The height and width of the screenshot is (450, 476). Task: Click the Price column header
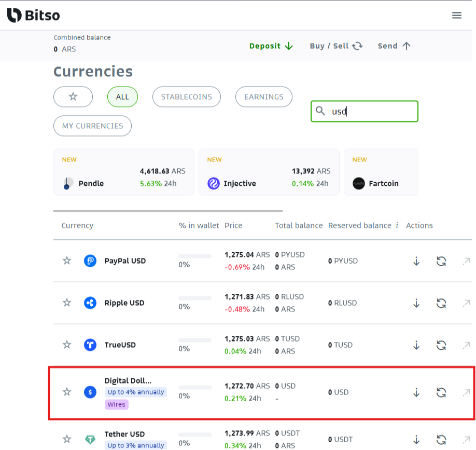coord(233,225)
